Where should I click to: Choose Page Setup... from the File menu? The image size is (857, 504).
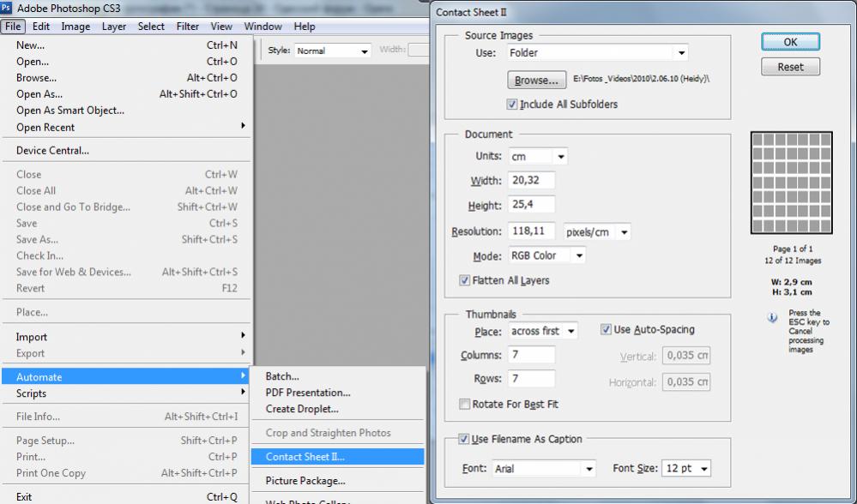[126, 441]
